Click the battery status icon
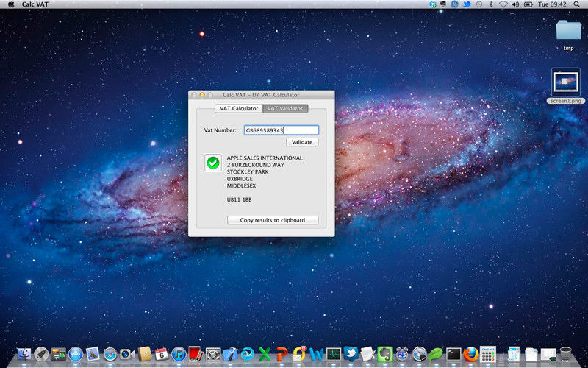This screenshot has width=588, height=368. [x=528, y=4]
